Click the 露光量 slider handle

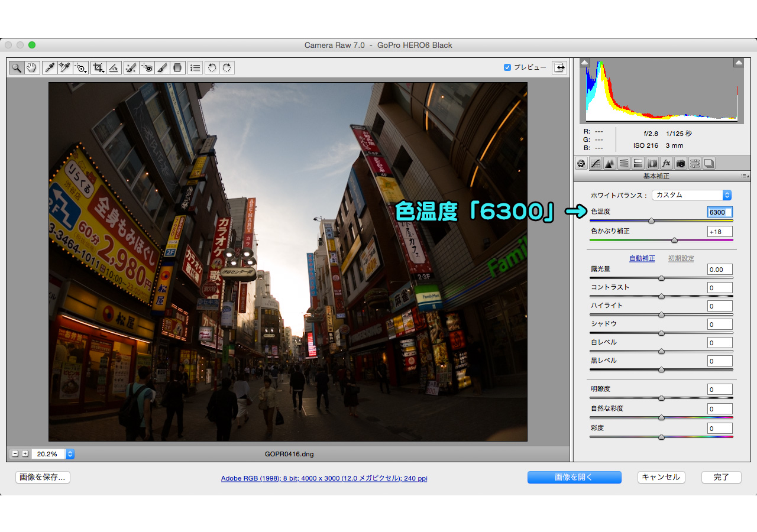click(661, 278)
